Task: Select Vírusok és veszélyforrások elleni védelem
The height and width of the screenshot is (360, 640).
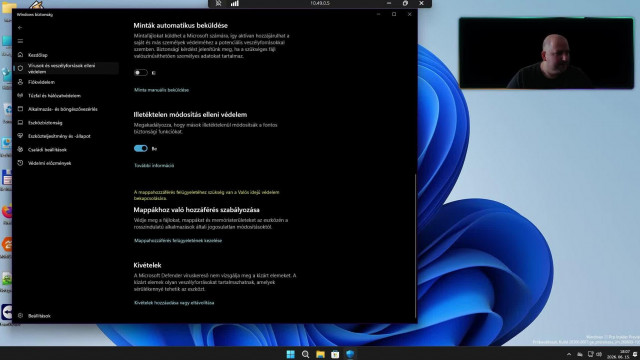Action: pyautogui.click(x=65, y=68)
